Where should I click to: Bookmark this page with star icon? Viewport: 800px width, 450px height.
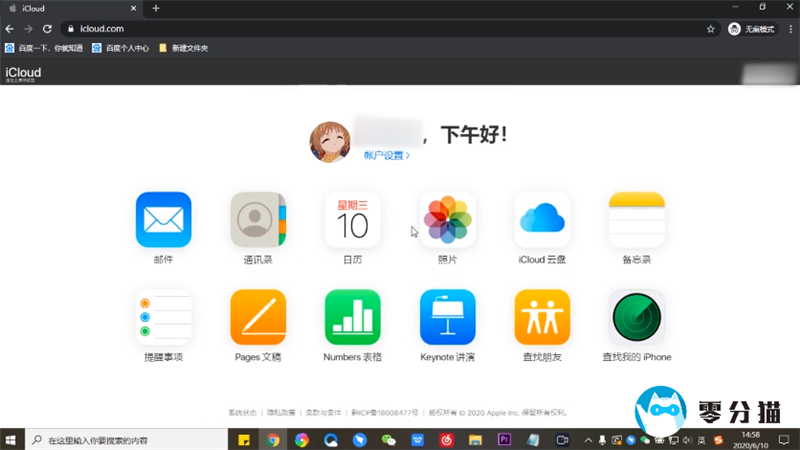pyautogui.click(x=710, y=29)
